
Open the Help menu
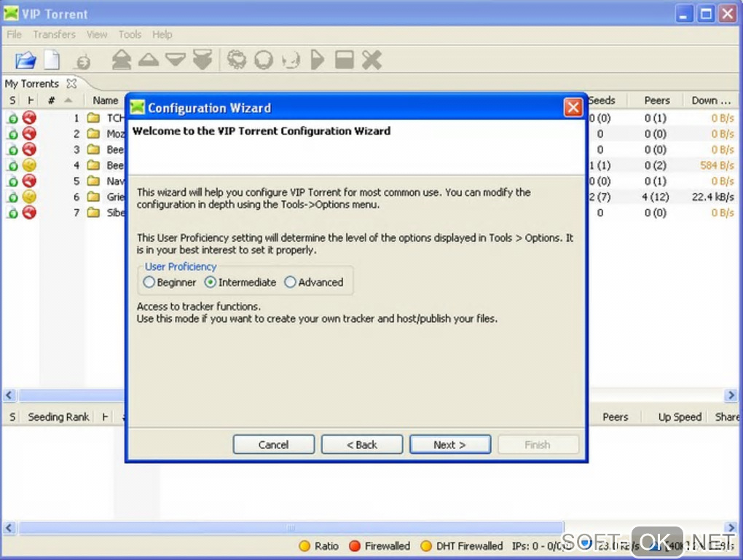(162, 34)
